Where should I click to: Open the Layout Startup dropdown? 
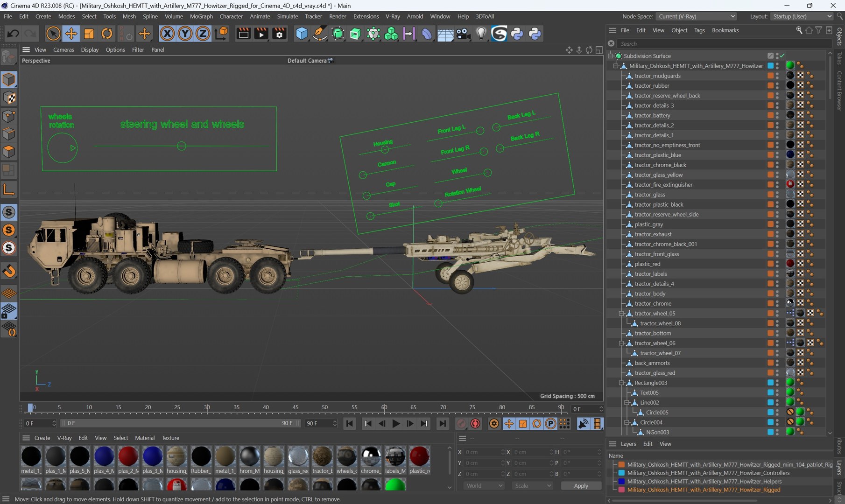tap(802, 16)
